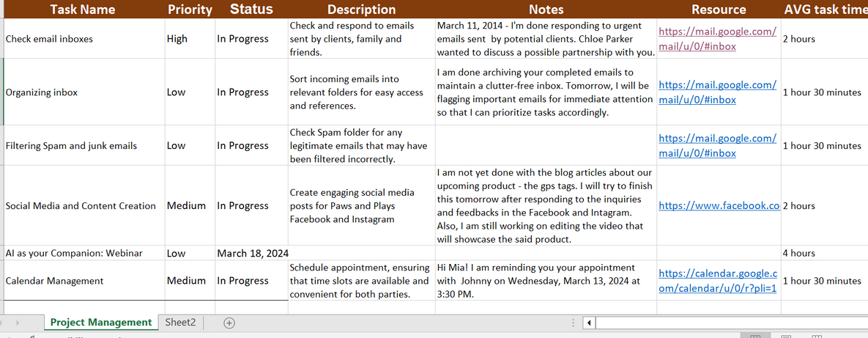Open the Gmail link in Filtering Spam row

[717, 145]
